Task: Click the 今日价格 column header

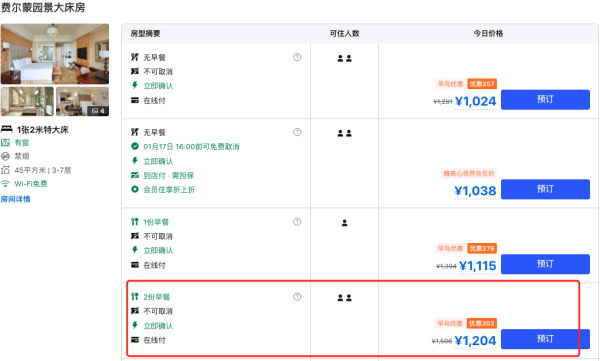Action: click(488, 34)
